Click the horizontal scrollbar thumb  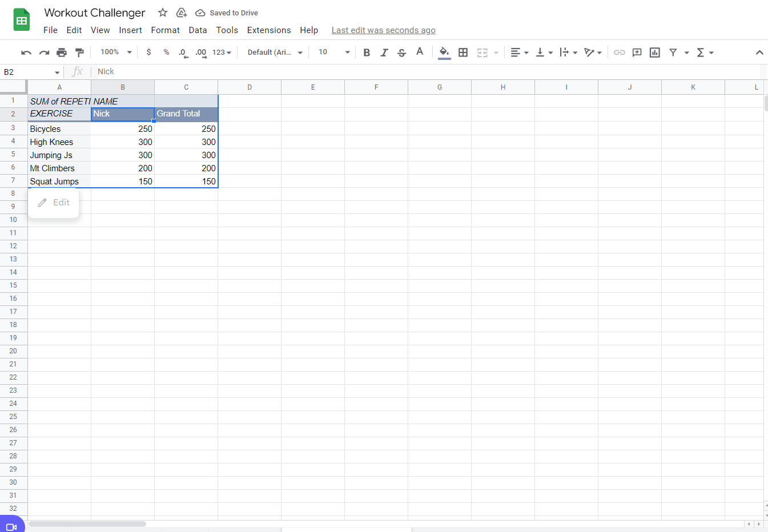(x=87, y=523)
